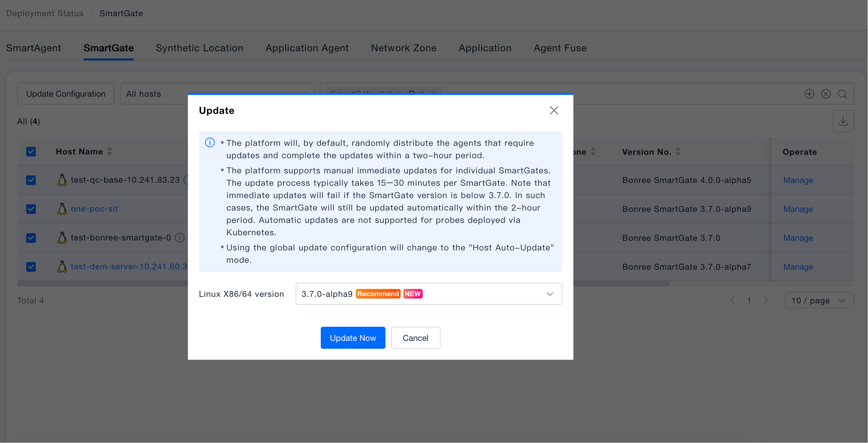Click the search magnifier icon
868x443 pixels.
click(x=843, y=94)
